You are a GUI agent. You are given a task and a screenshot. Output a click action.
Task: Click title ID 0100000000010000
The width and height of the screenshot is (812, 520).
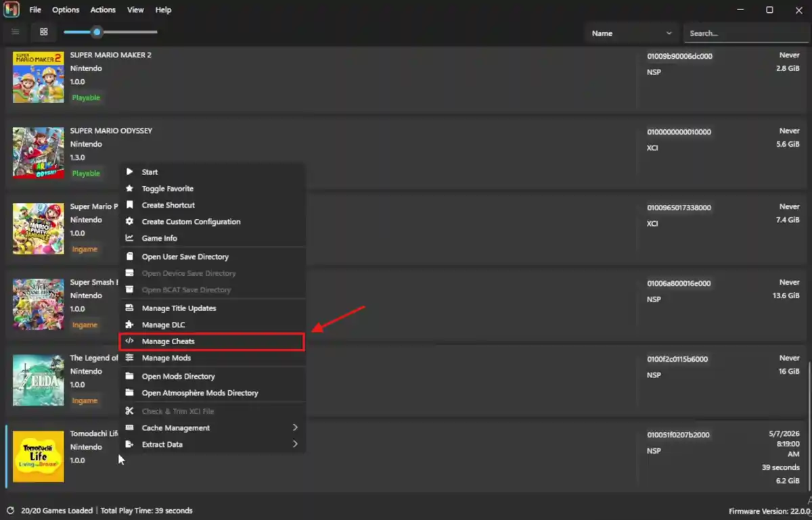679,132
